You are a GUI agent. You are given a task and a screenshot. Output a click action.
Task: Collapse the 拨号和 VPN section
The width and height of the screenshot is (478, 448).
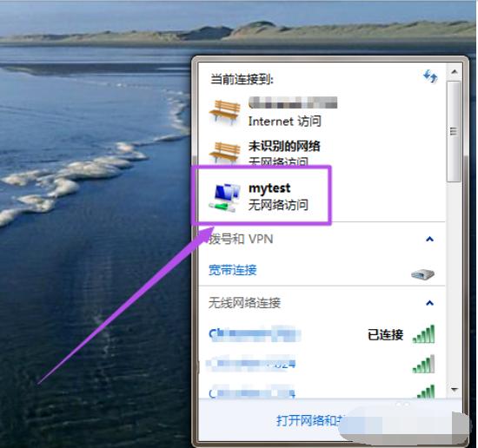[429, 239]
